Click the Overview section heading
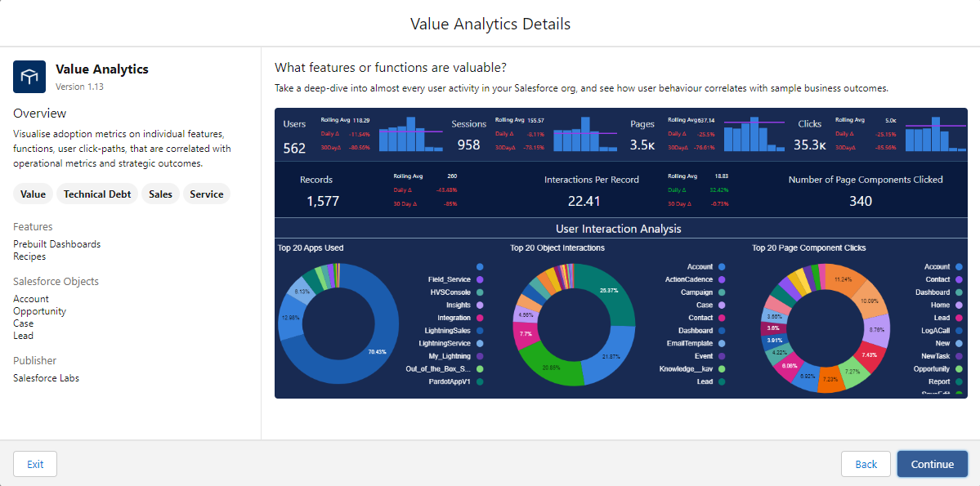This screenshot has height=486, width=980. coord(39,113)
